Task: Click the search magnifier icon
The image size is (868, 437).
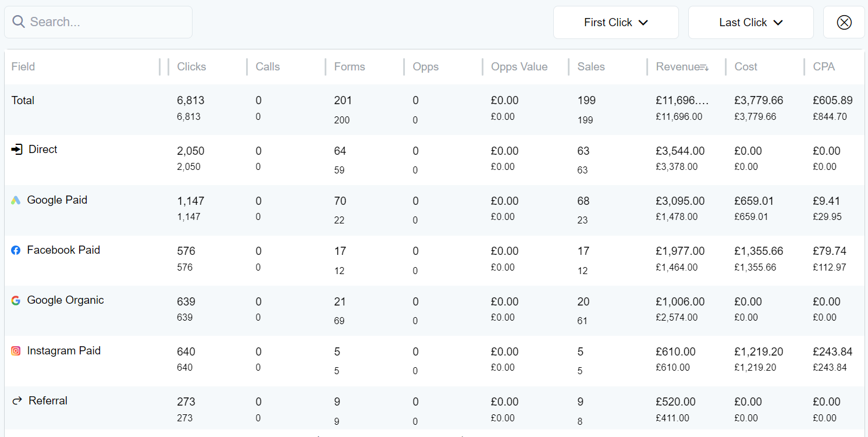Action: tap(19, 22)
